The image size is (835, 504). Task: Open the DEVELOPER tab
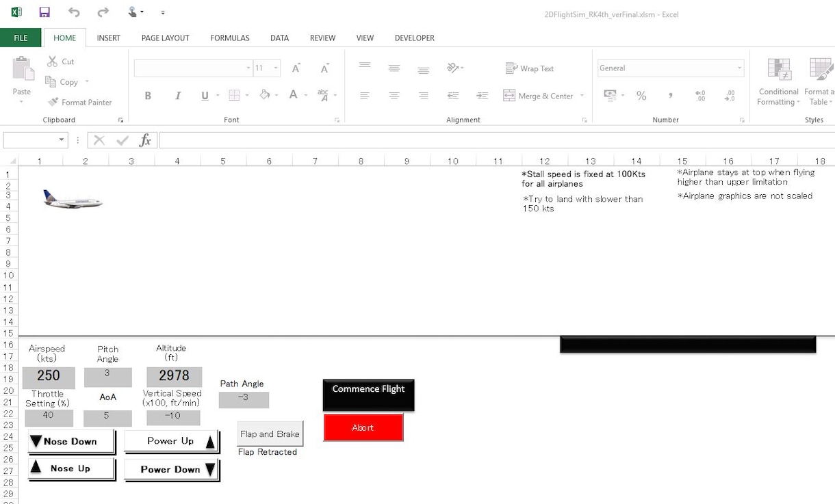point(415,38)
